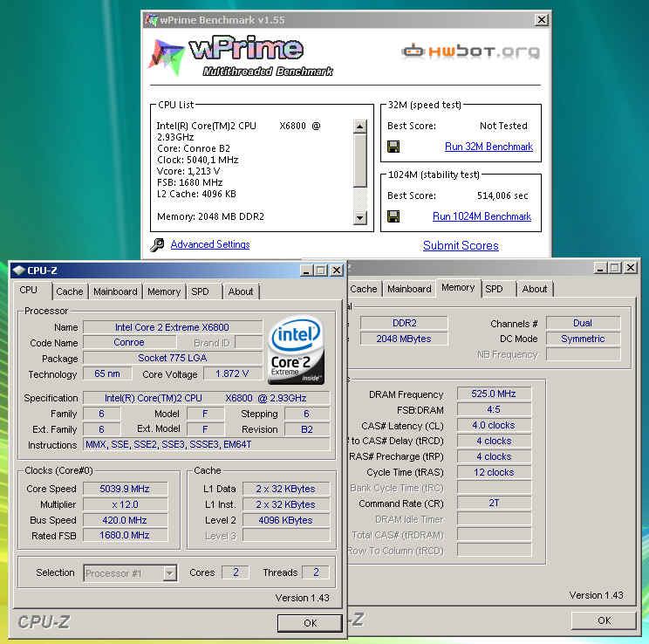Viewport: 649px width, 644px height.
Task: Click the Cores value 2
Action: (x=236, y=572)
